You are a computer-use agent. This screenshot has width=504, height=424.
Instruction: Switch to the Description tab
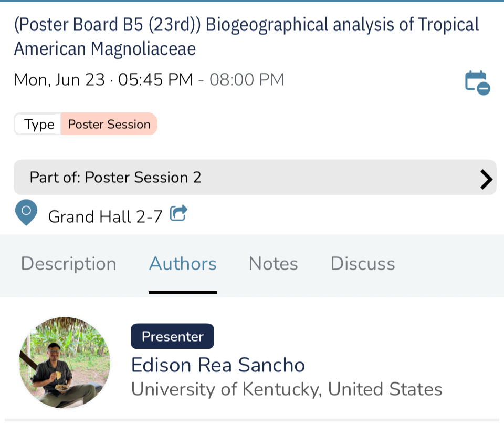(x=68, y=264)
